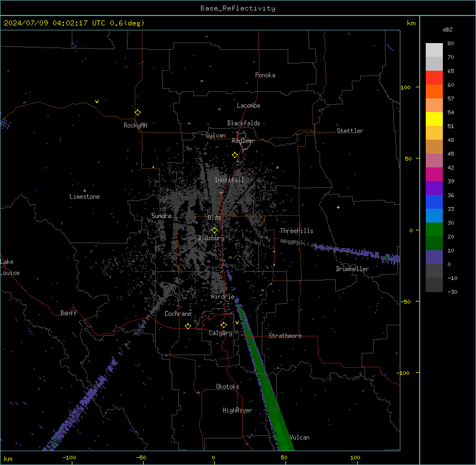
Task: Click the yellow V marker east of Calgary
Action: click(237, 323)
